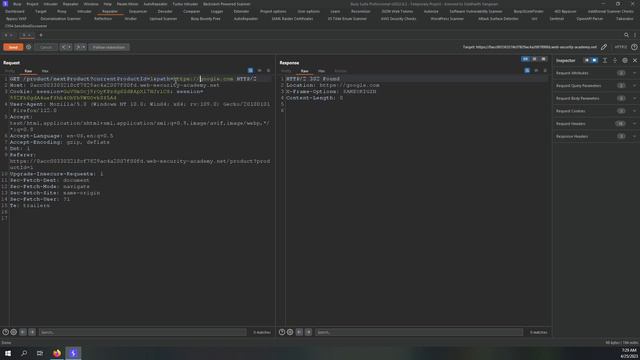Open Firefox from the taskbar
640x360 pixels.
coord(57,353)
